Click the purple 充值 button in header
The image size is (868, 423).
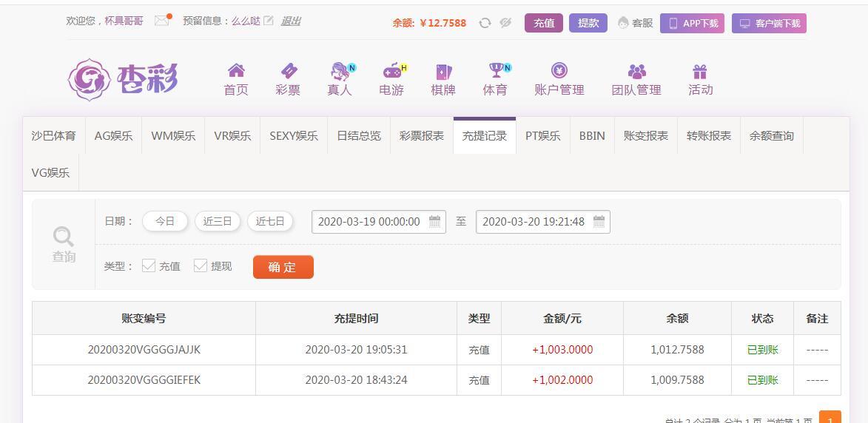(x=544, y=23)
